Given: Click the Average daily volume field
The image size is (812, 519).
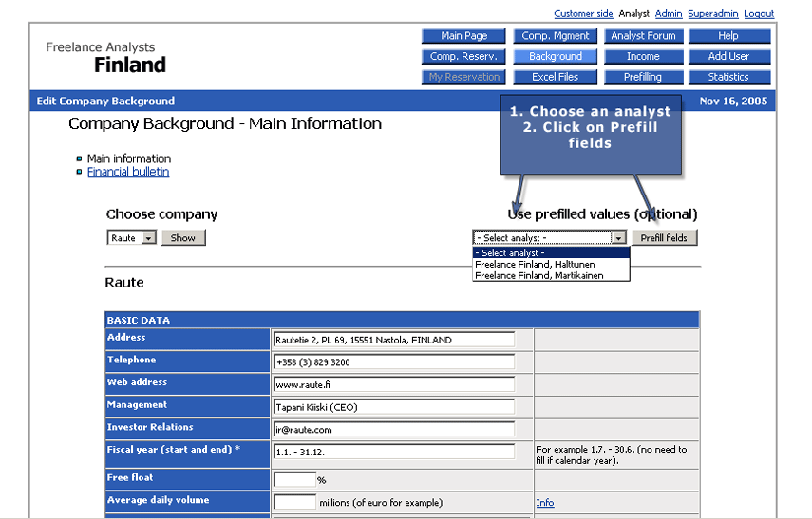Looking at the screenshot, I should tap(294, 502).
